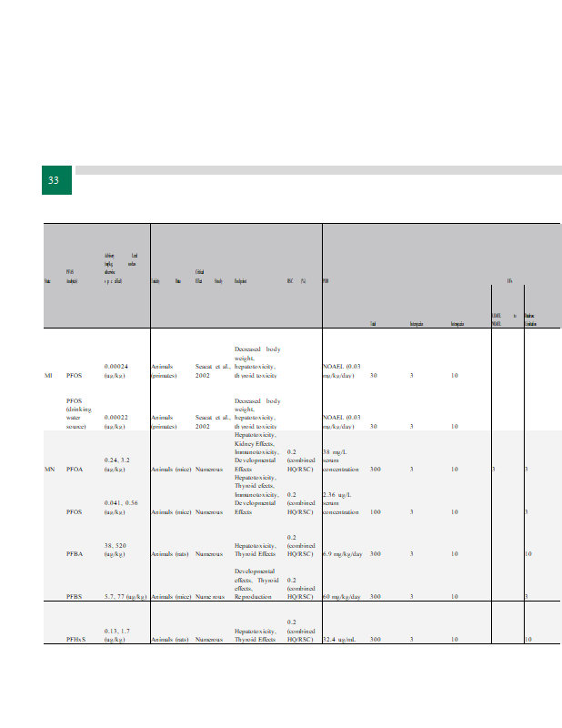Click the 6.9 mg/kg/day POD value
The width and height of the screenshot is (562, 728).
point(342,553)
